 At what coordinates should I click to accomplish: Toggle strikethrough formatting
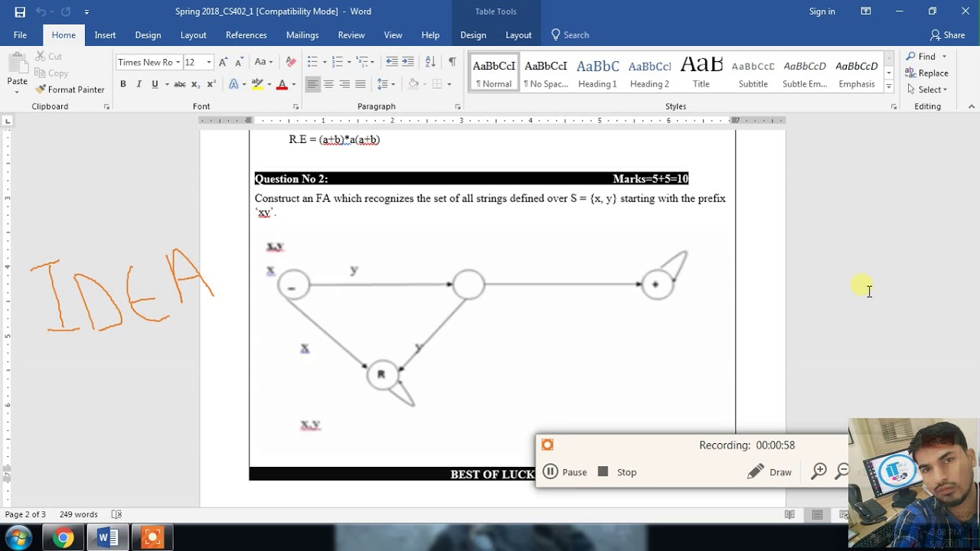(179, 84)
